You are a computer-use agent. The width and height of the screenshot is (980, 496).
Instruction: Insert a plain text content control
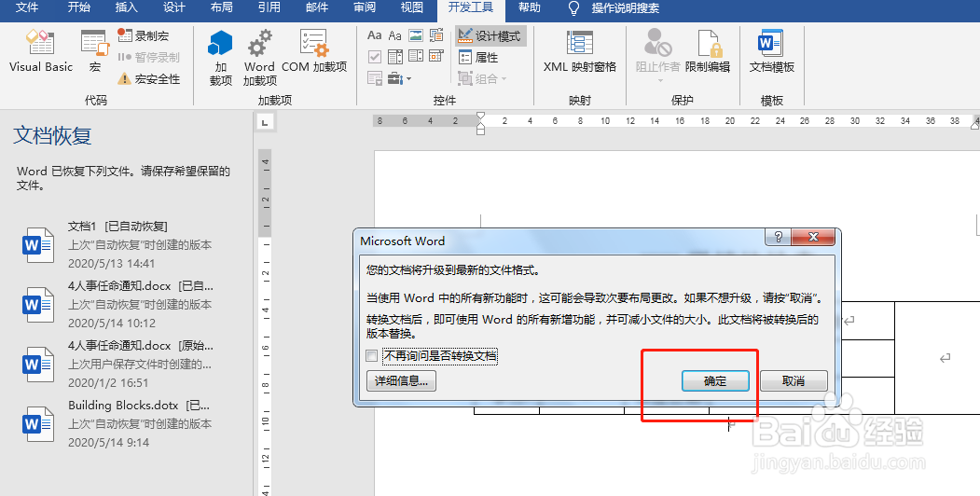[x=395, y=35]
